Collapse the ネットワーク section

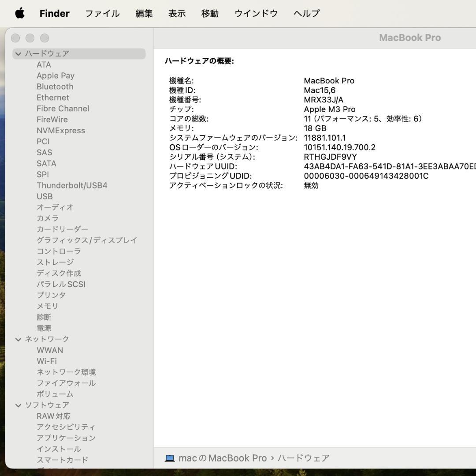(18, 339)
